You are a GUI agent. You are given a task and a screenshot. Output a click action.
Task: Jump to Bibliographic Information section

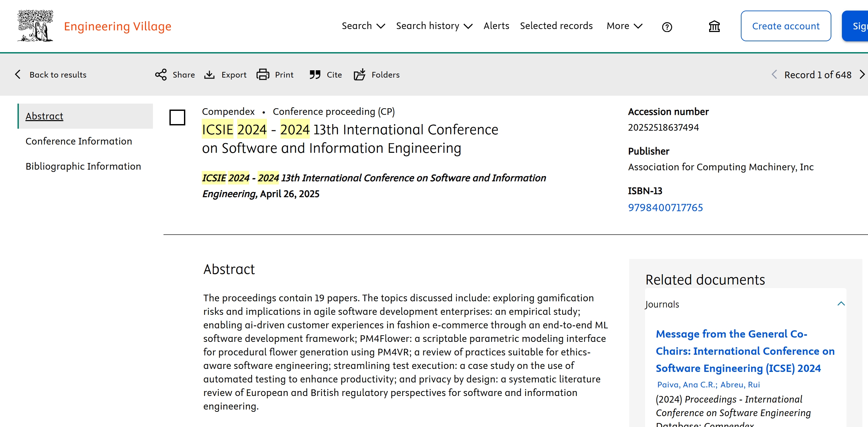83,166
